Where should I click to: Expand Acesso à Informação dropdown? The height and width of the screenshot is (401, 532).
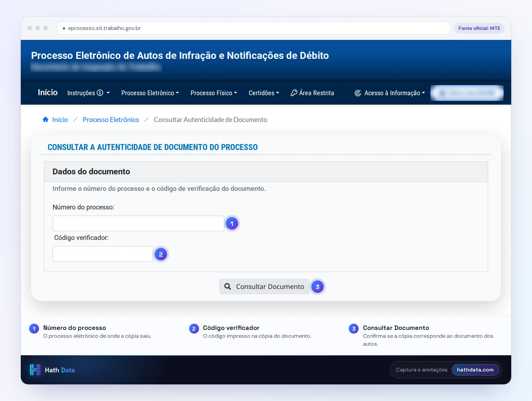(x=390, y=93)
